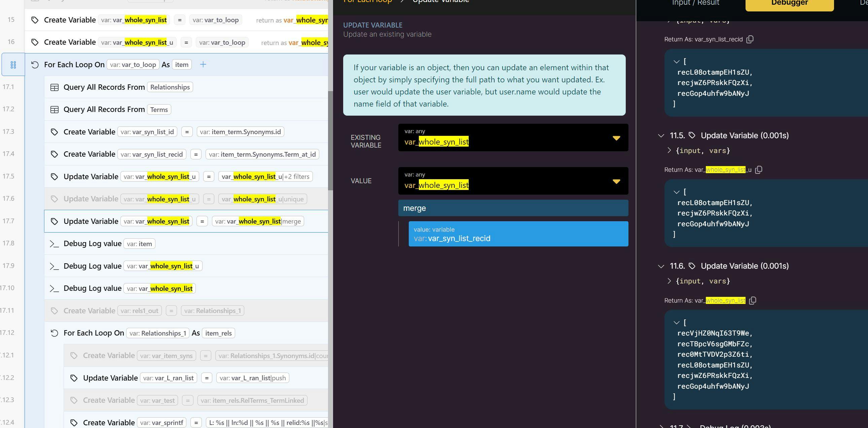Copy the var_whole_syn_list_u return name

click(x=758, y=170)
